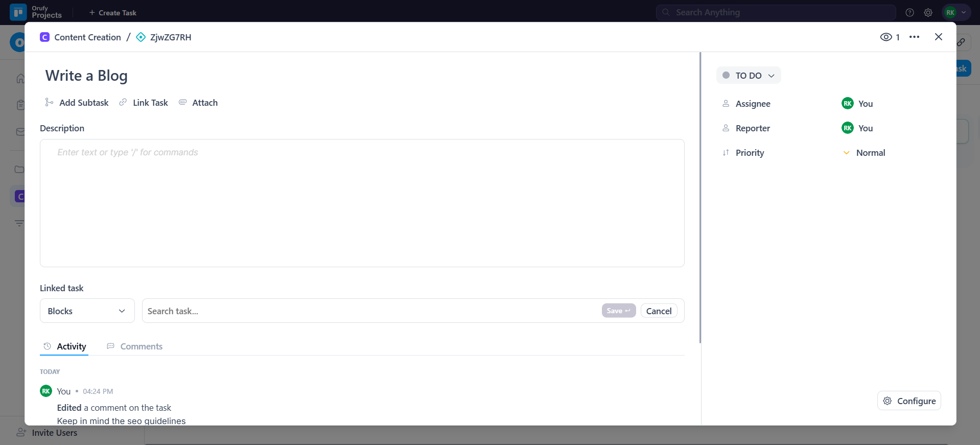
Task: Click the Link Task chain icon
Action: coord(123,103)
